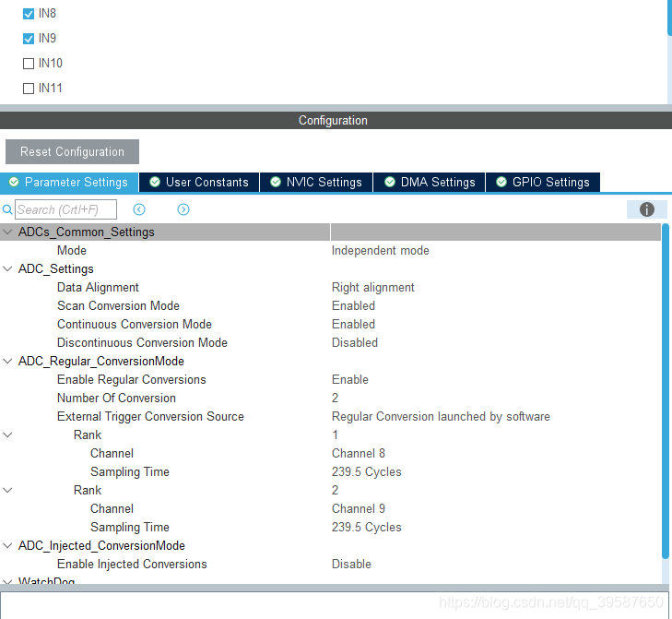Select the Mode parameter label
The width and height of the screenshot is (672, 619).
[72, 251]
